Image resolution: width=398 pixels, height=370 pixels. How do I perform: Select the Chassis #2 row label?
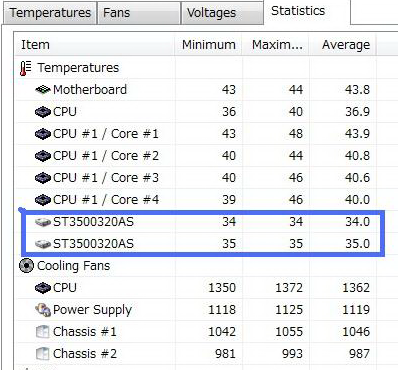[x=85, y=354]
